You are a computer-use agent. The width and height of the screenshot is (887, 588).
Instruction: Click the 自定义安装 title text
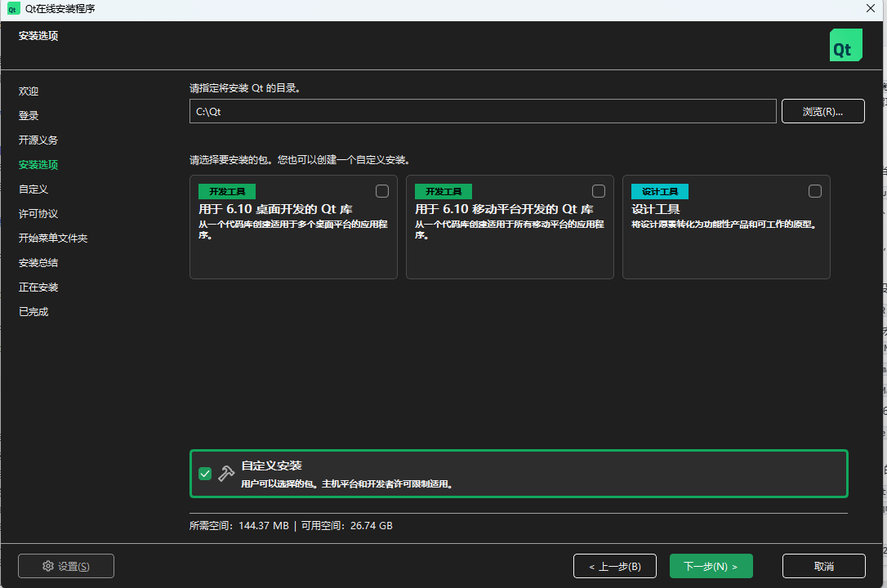(x=271, y=465)
